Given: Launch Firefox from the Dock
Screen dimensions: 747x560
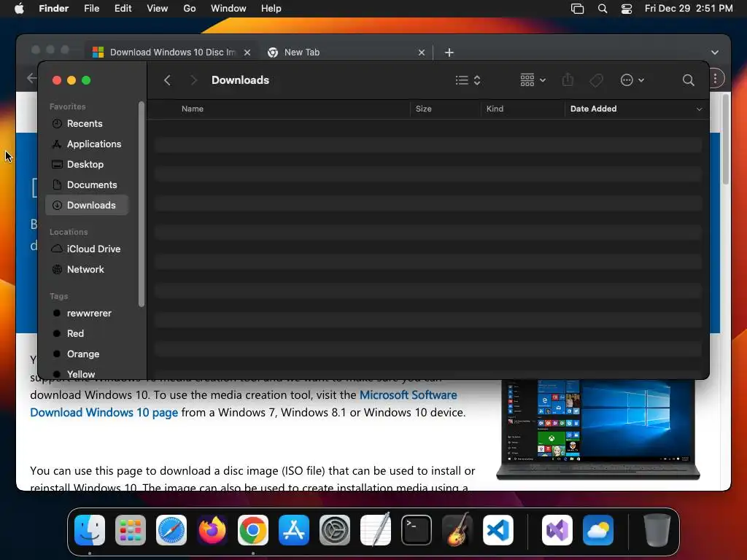Looking at the screenshot, I should (212, 530).
